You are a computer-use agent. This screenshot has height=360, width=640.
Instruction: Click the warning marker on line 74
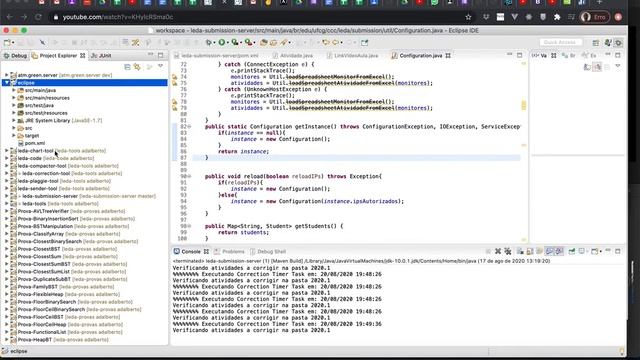tap(175, 77)
